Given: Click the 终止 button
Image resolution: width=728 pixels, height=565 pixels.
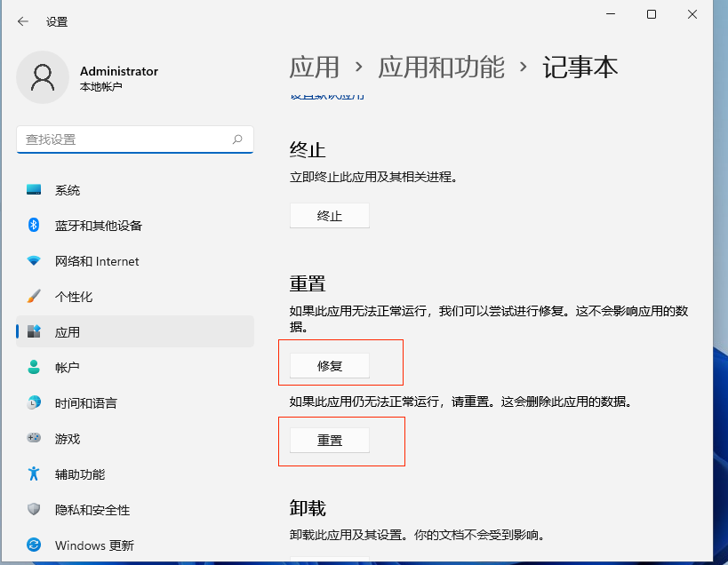Looking at the screenshot, I should tap(330, 216).
